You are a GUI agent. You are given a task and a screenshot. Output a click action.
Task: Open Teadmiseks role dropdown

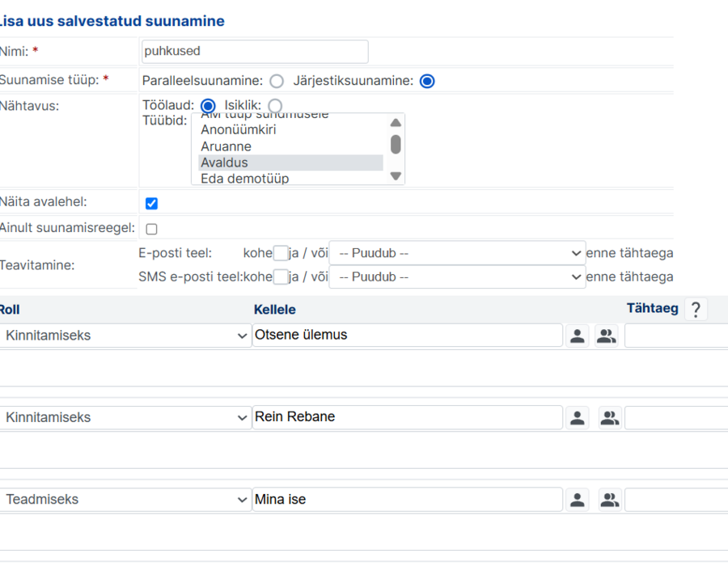point(125,500)
